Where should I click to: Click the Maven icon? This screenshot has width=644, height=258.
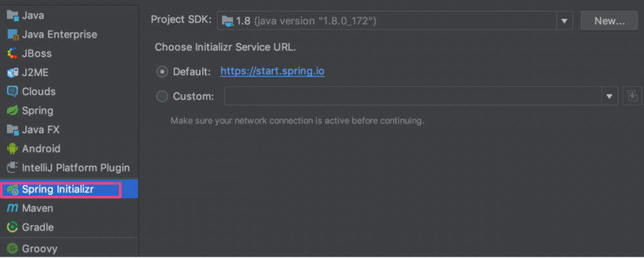(x=12, y=208)
